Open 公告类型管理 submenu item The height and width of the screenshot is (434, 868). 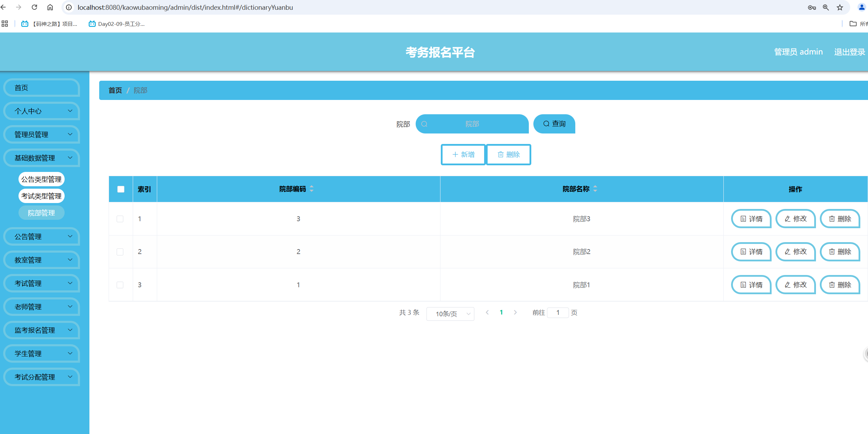coord(41,179)
